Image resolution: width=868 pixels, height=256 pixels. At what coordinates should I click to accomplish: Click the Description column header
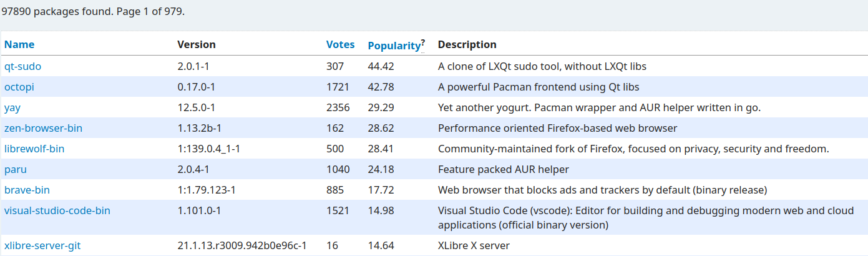(467, 44)
